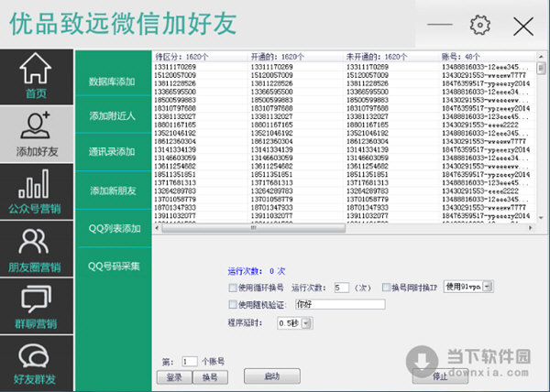Click the 开通的: 1620个 column header
This screenshot has width=550, height=392.
point(296,57)
